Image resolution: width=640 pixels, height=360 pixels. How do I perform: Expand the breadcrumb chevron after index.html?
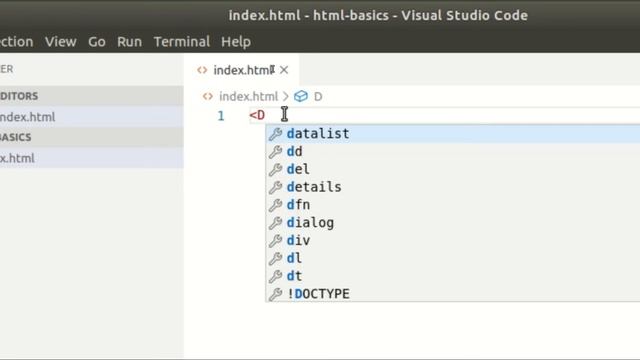click(x=285, y=96)
